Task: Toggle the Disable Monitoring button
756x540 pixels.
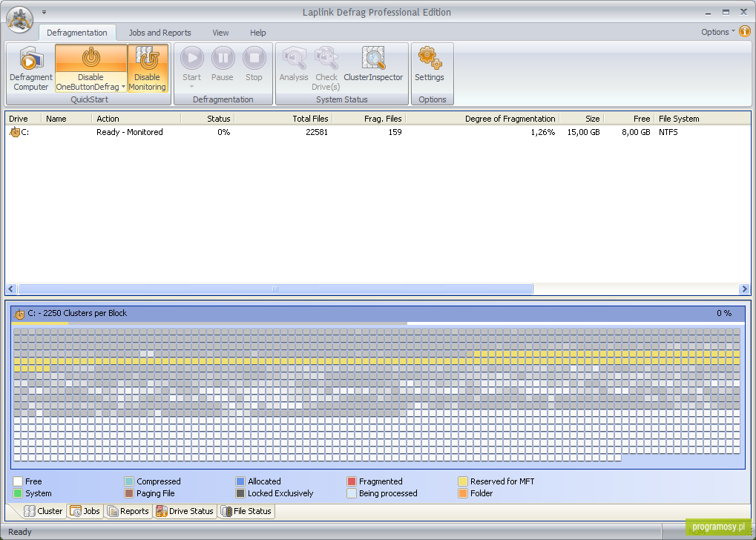Action: click(148, 68)
